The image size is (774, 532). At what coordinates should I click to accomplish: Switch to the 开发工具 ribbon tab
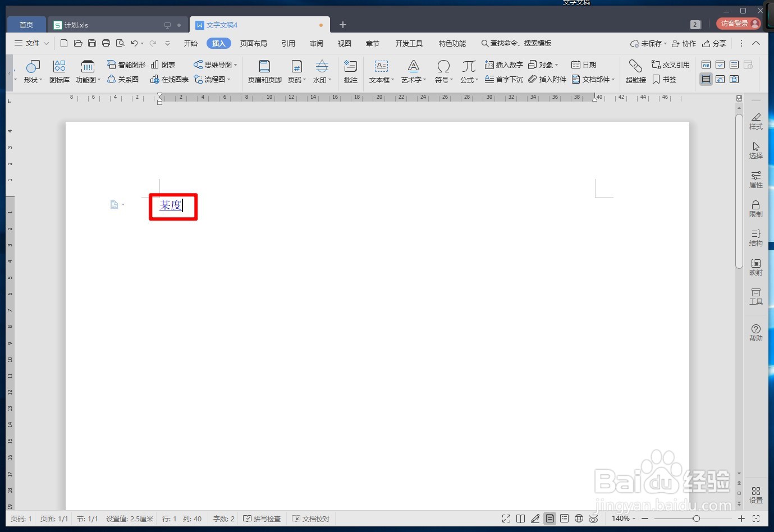[409, 43]
